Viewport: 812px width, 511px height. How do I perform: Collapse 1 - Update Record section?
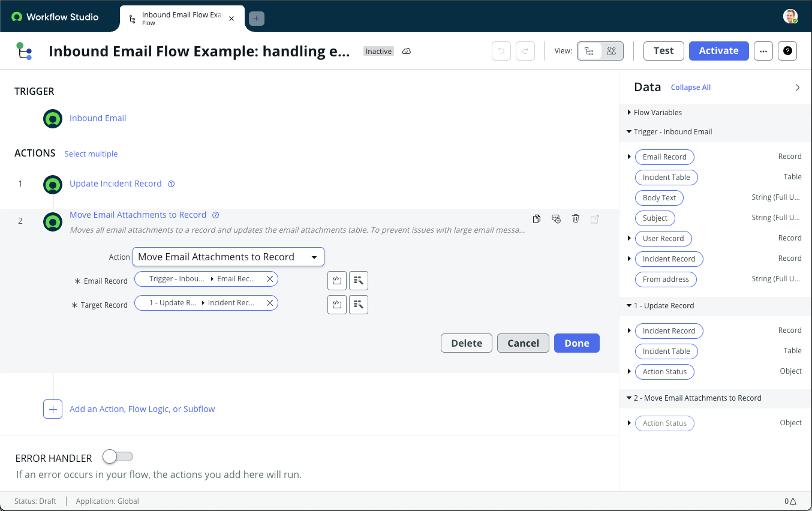tap(629, 306)
